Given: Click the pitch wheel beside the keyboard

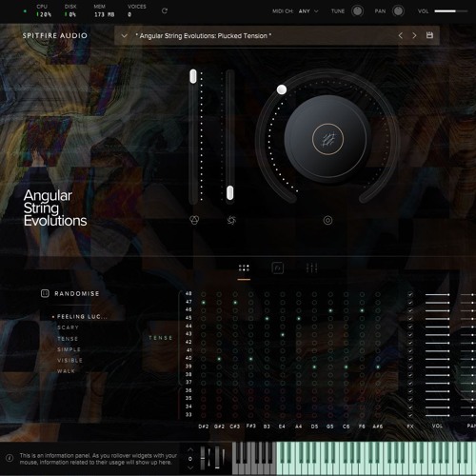Looking at the screenshot, I should (x=203, y=458).
